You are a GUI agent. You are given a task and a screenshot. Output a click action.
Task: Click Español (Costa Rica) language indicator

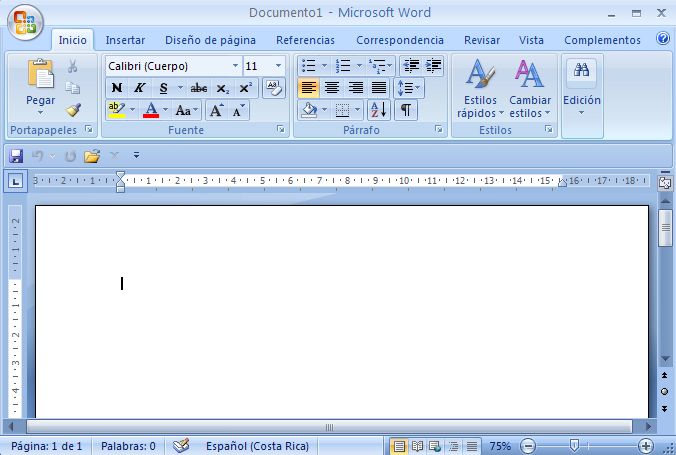point(257,446)
